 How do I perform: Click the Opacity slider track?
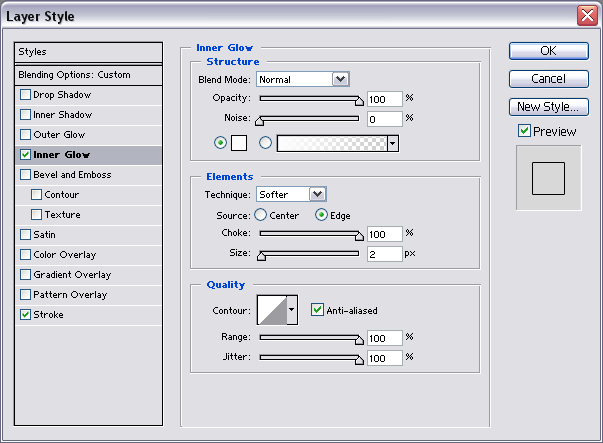point(310,99)
